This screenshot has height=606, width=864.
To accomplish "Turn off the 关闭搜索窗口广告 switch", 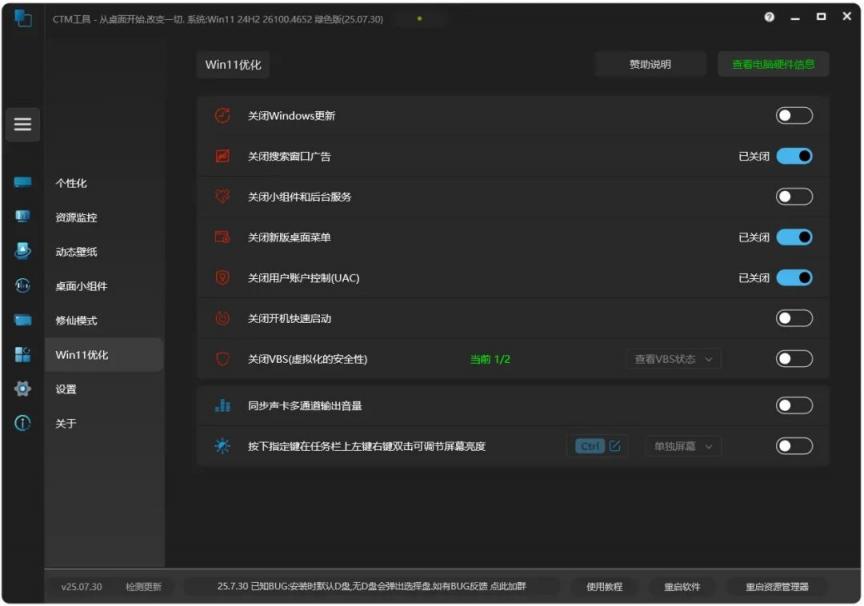I will pos(794,156).
